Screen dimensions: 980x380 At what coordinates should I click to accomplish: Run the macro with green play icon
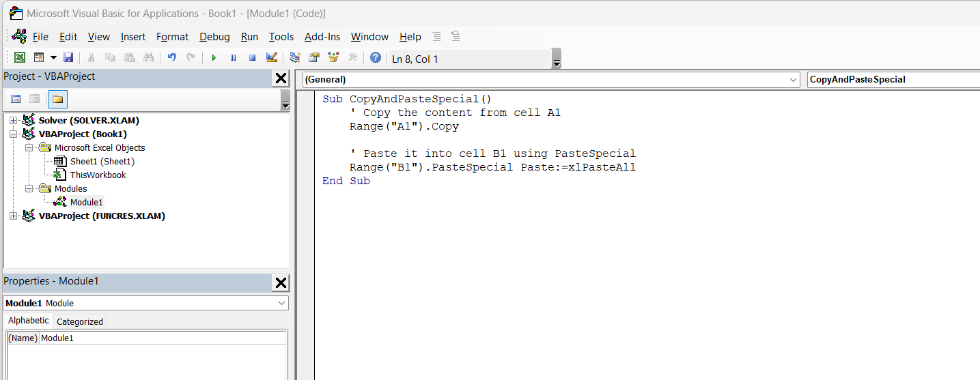click(x=214, y=58)
